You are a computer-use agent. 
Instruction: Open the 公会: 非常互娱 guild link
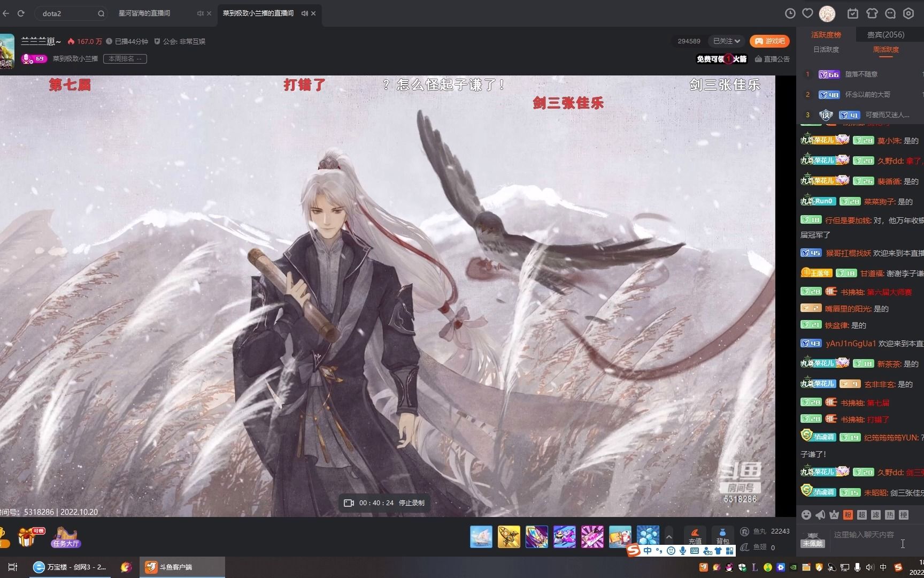180,41
